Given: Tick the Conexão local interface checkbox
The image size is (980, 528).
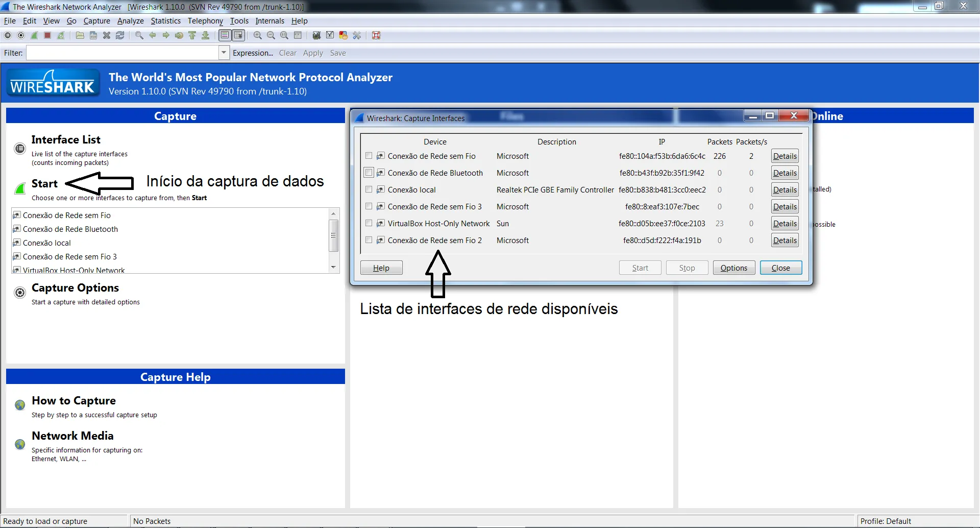Looking at the screenshot, I should (x=369, y=189).
